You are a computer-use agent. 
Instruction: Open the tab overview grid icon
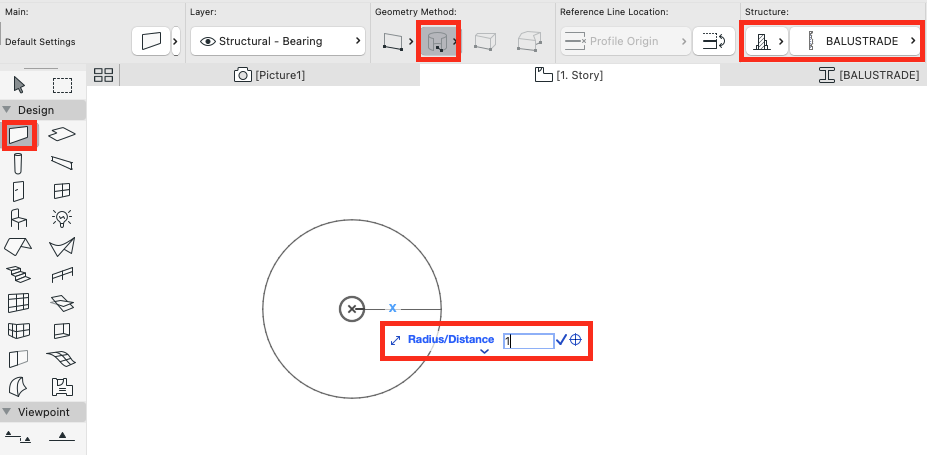point(103,75)
